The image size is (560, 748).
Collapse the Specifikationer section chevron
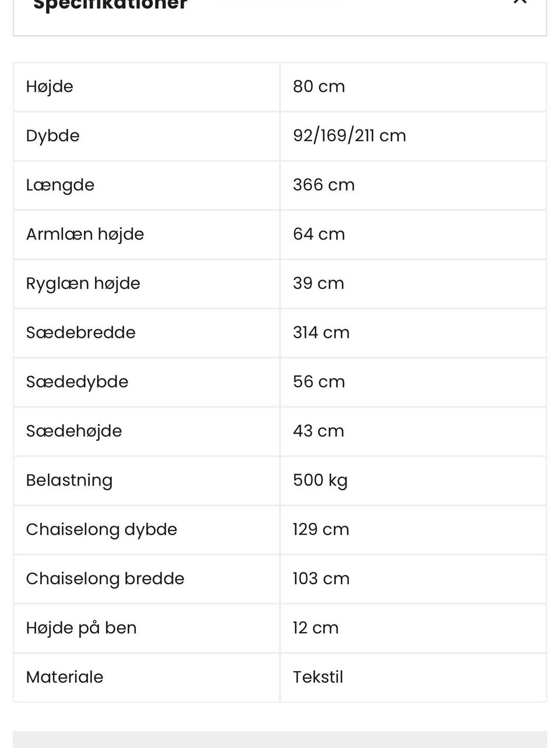(520, 2)
